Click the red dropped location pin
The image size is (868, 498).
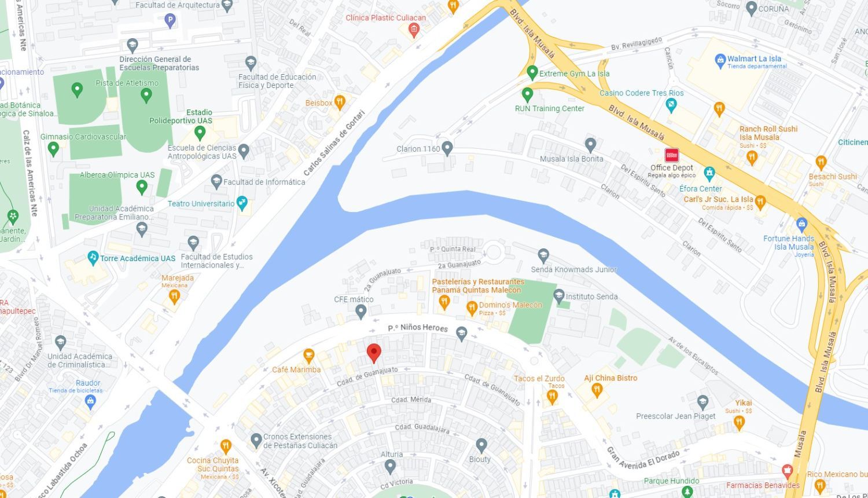pyautogui.click(x=374, y=353)
